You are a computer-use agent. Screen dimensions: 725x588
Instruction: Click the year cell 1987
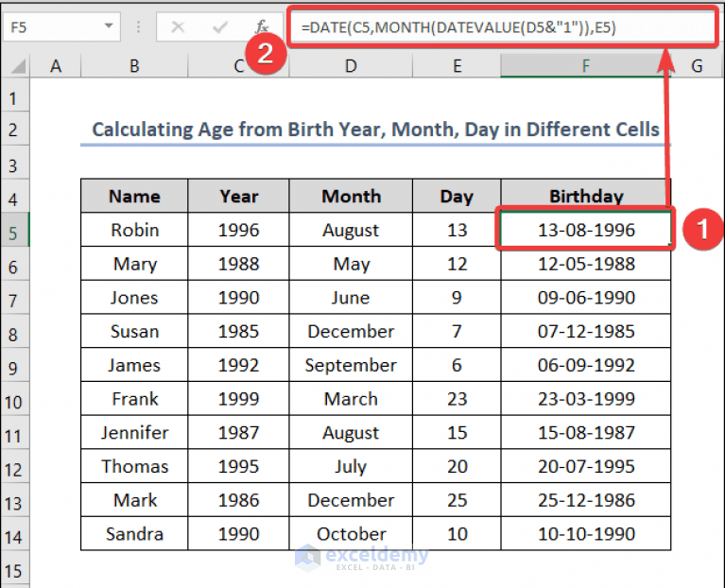pos(238,432)
